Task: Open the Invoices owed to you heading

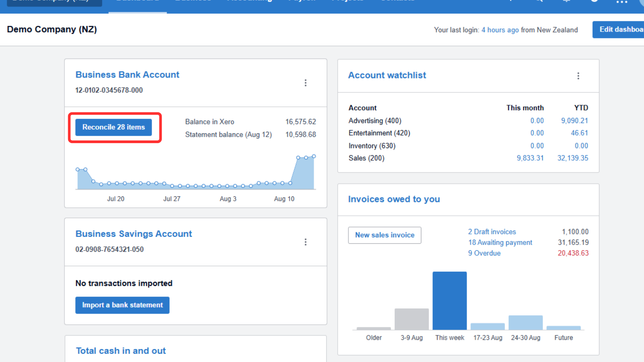Action: [x=394, y=199]
